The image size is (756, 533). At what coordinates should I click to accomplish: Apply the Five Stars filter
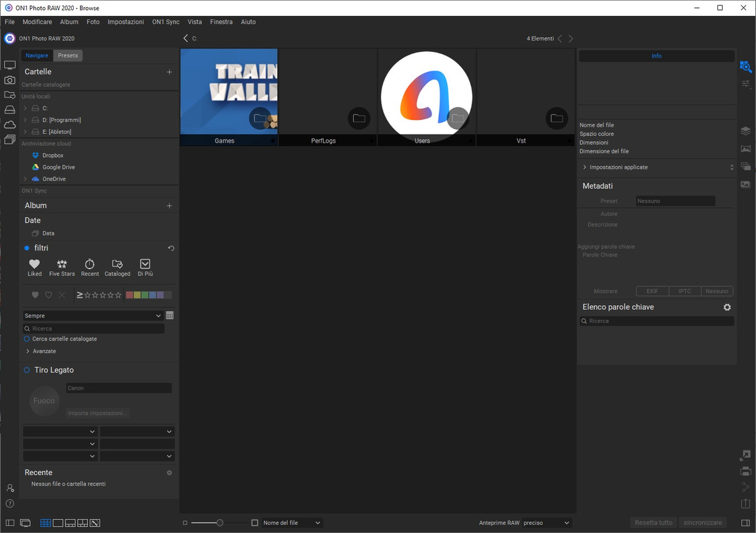tap(62, 268)
